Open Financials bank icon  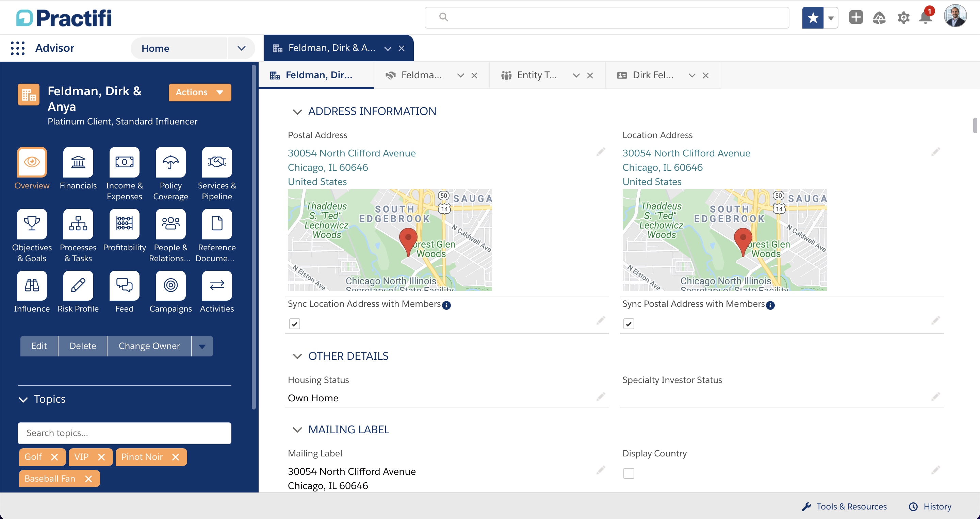point(78,162)
